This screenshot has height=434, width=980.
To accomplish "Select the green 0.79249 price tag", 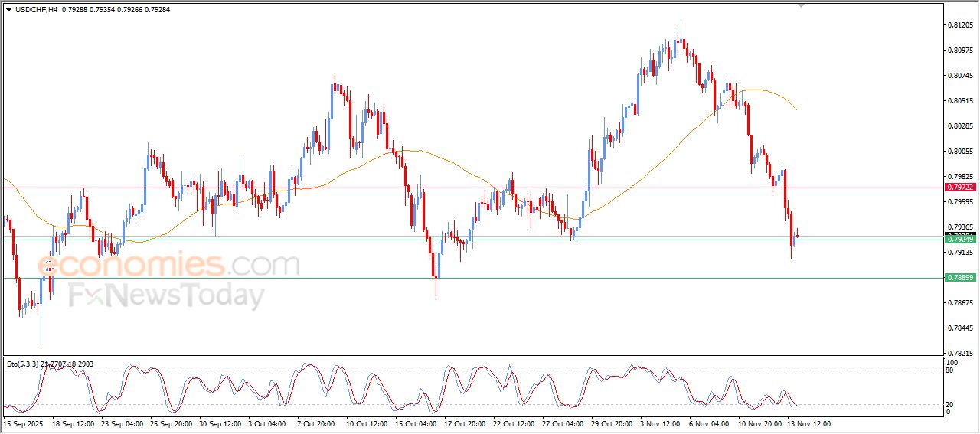I will 960,240.
